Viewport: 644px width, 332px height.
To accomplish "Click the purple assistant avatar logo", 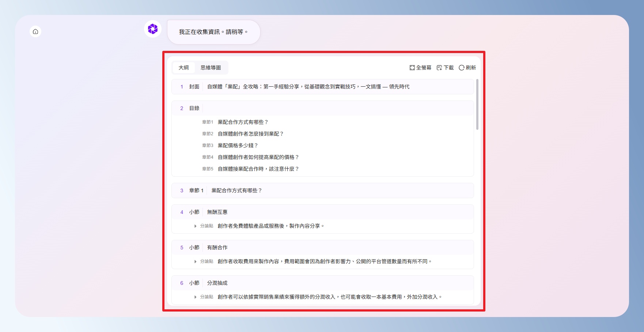I will (x=153, y=29).
